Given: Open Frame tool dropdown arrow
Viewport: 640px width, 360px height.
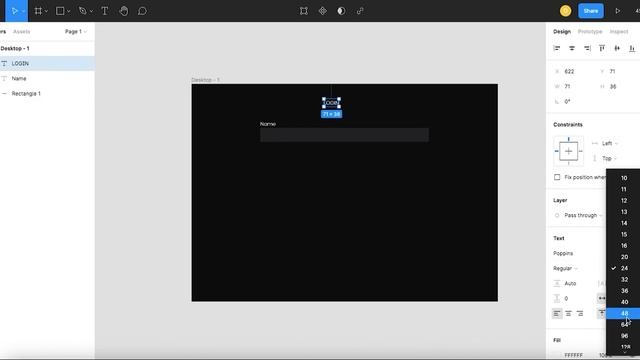Looking at the screenshot, I should point(46,11).
